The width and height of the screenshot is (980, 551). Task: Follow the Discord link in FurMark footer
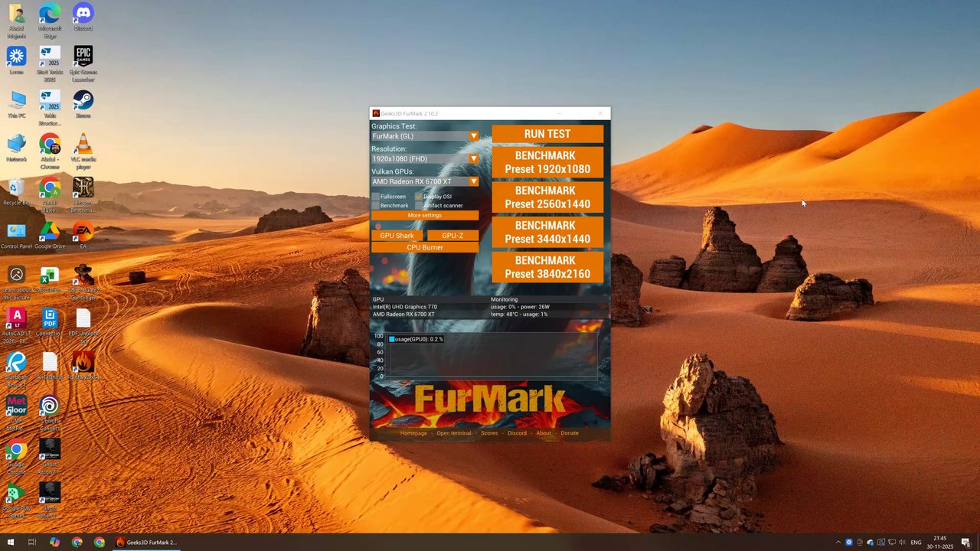(x=517, y=433)
